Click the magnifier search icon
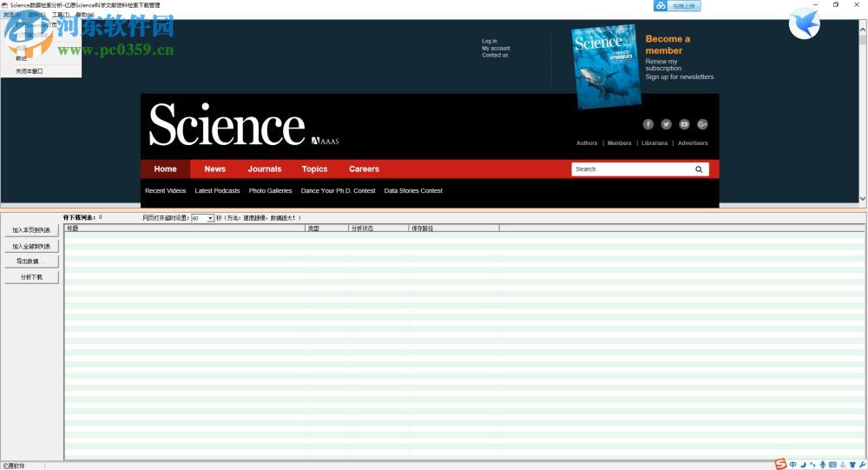Viewport: 868px width, 470px height. coord(699,169)
